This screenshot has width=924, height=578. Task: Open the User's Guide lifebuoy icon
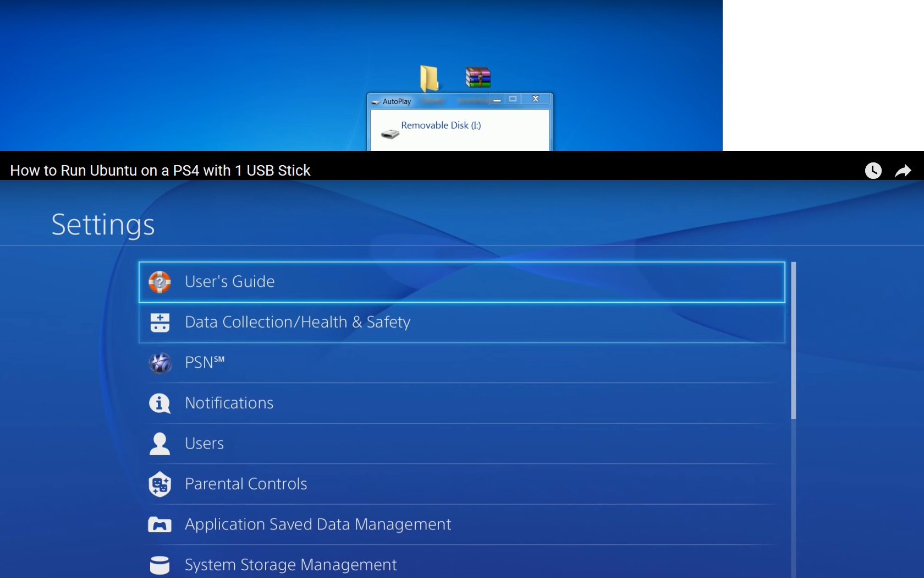(159, 282)
